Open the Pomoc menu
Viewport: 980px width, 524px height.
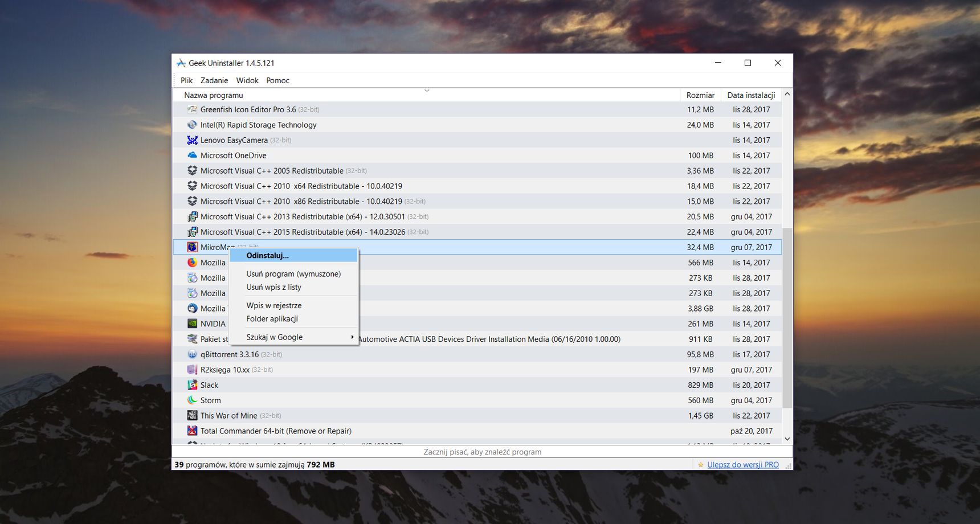[278, 80]
